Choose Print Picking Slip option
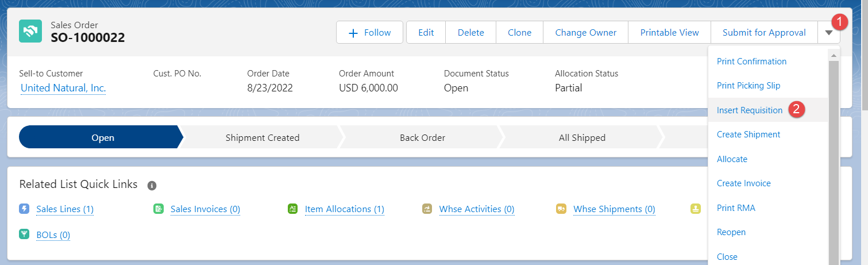 [749, 86]
